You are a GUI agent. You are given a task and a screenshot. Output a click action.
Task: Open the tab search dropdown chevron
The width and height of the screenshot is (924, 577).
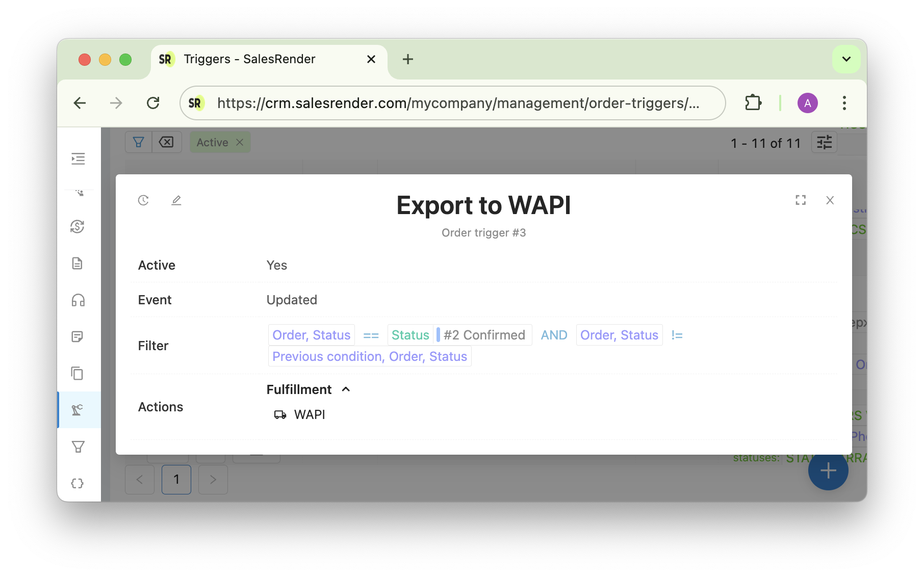click(x=846, y=59)
